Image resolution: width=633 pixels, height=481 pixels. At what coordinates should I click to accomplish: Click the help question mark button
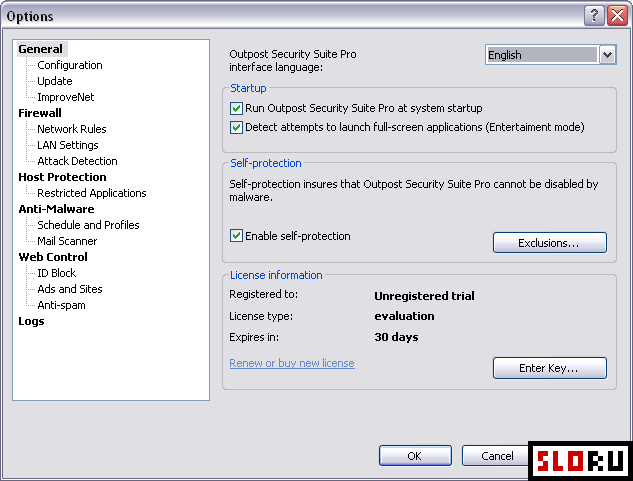tap(593, 16)
